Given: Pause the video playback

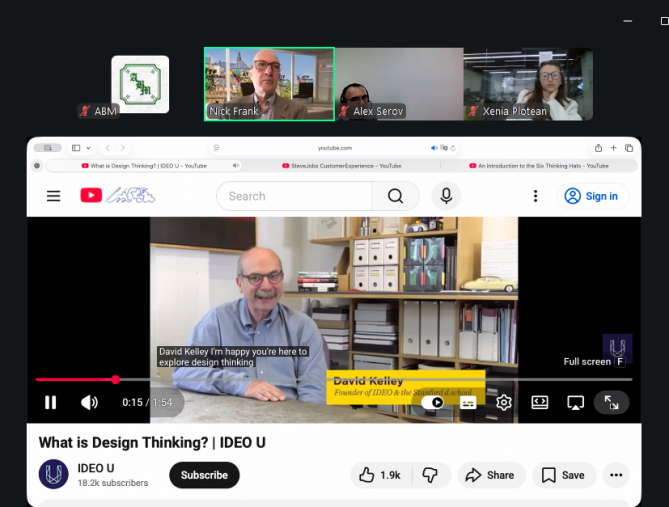Looking at the screenshot, I should [50, 402].
